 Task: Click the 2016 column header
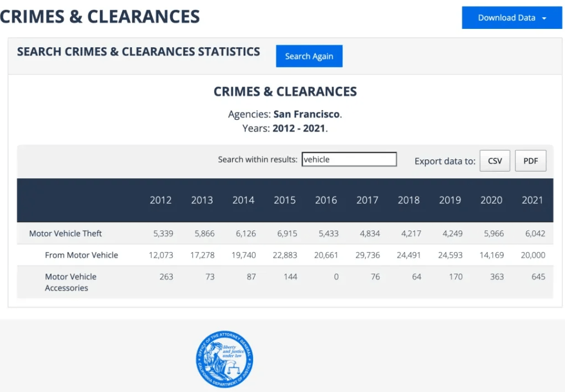coord(326,200)
